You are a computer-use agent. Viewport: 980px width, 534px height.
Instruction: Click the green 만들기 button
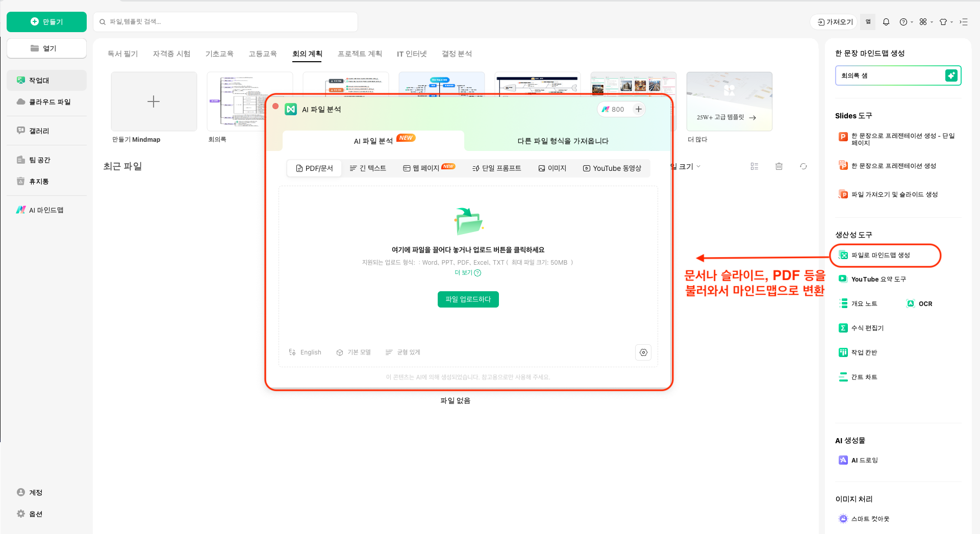[x=46, y=22]
